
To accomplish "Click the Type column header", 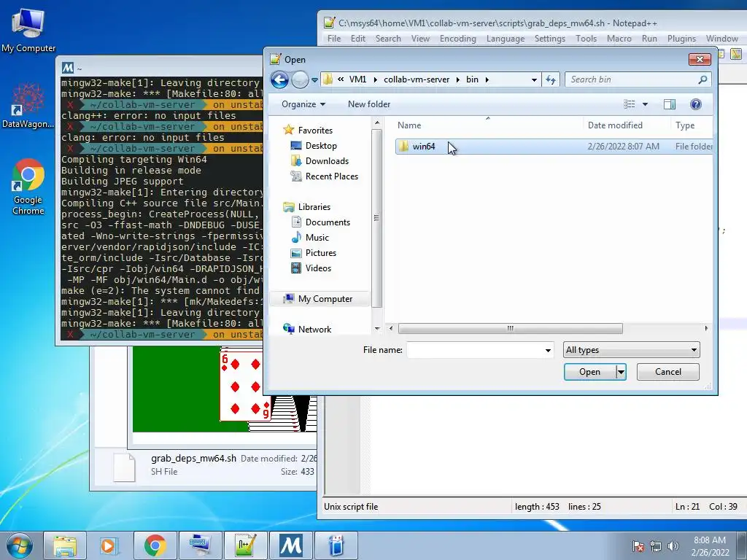I will tap(692, 125).
